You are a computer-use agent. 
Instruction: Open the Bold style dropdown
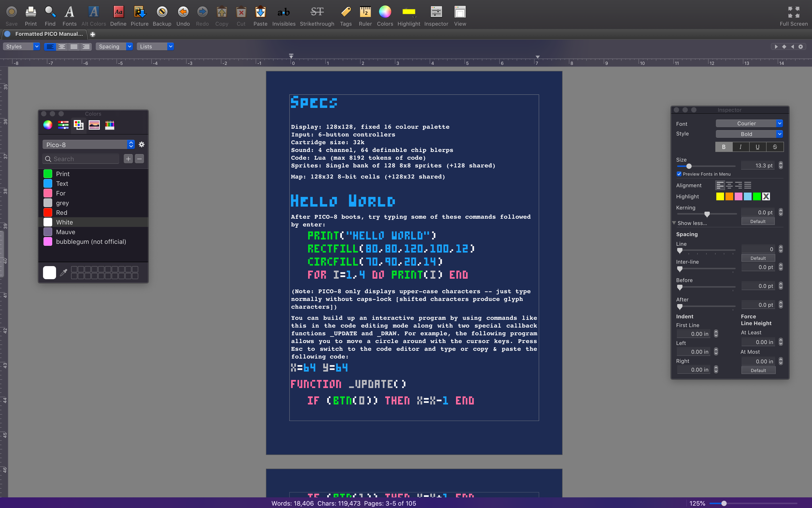pos(749,134)
